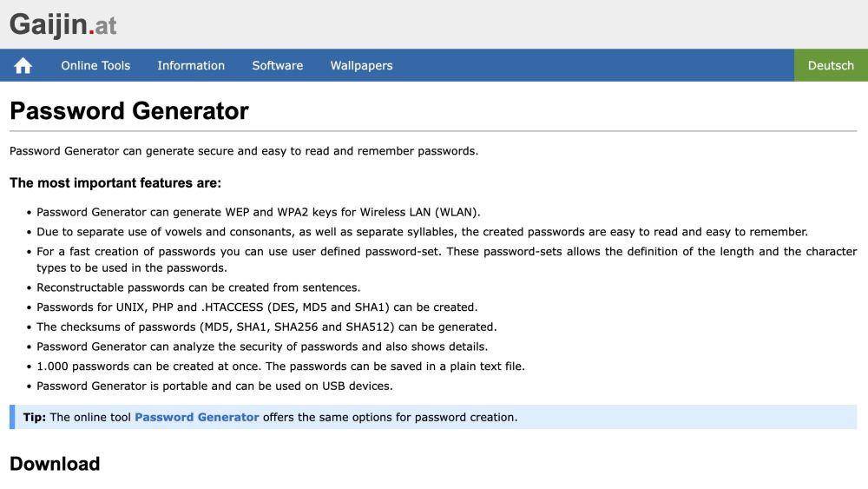Image resolution: width=868 pixels, height=489 pixels.
Task: Click the Download section heading
Action: [x=55, y=464]
